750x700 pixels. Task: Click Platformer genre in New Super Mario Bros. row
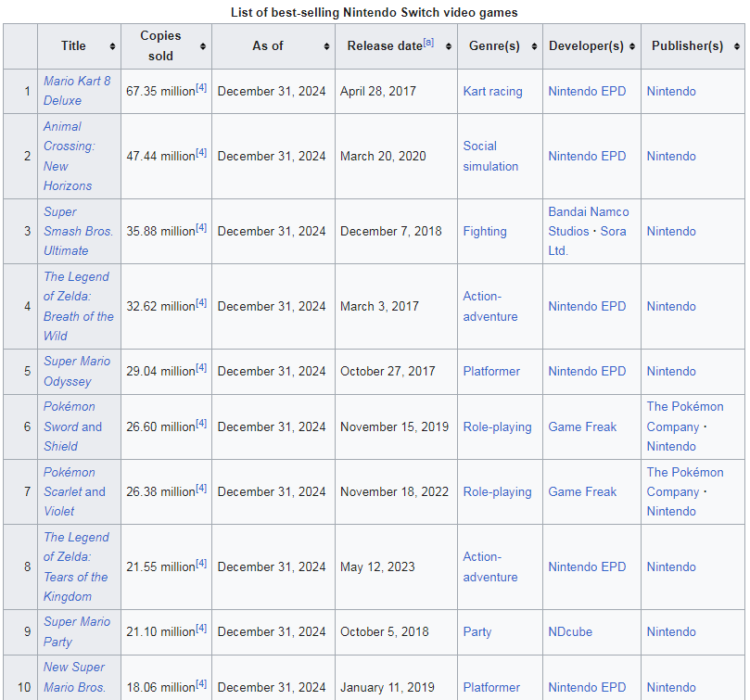(491, 687)
